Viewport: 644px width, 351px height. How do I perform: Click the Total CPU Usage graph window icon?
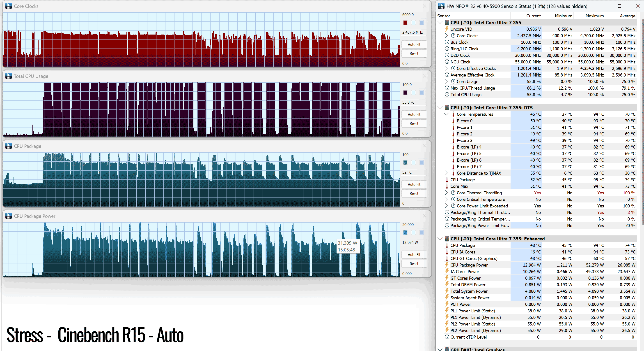point(9,76)
